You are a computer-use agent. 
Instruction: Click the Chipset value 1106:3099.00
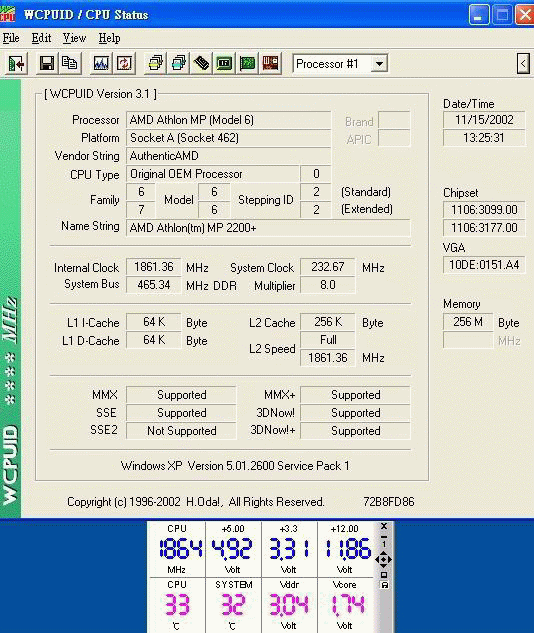pyautogui.click(x=484, y=210)
